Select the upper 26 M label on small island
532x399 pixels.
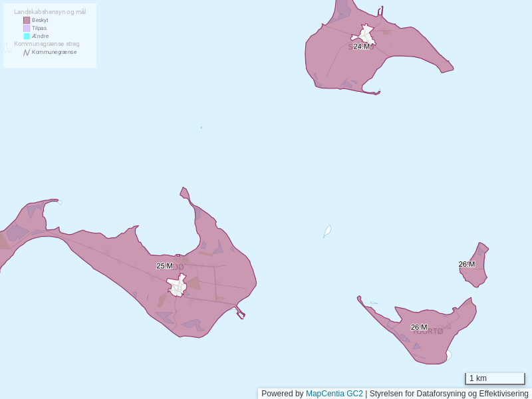[x=466, y=265]
